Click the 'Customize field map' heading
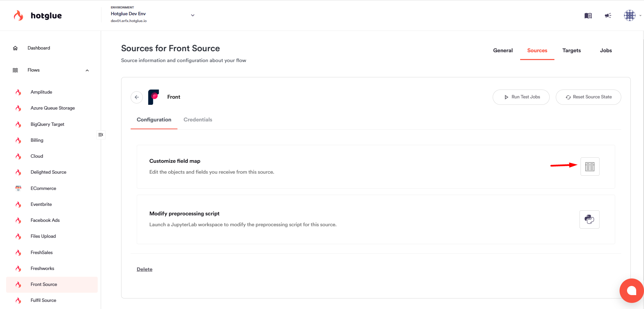This screenshot has width=644, height=309. (x=175, y=161)
